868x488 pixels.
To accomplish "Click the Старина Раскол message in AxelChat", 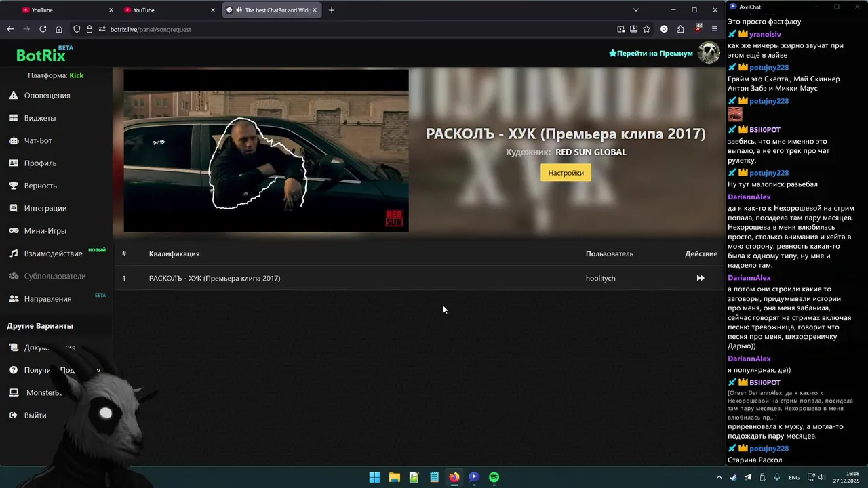I will point(755,460).
